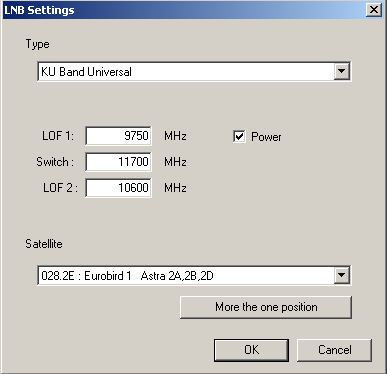The width and height of the screenshot is (387, 374).
Task: Click the More the one position button
Action: pyautogui.click(x=266, y=307)
